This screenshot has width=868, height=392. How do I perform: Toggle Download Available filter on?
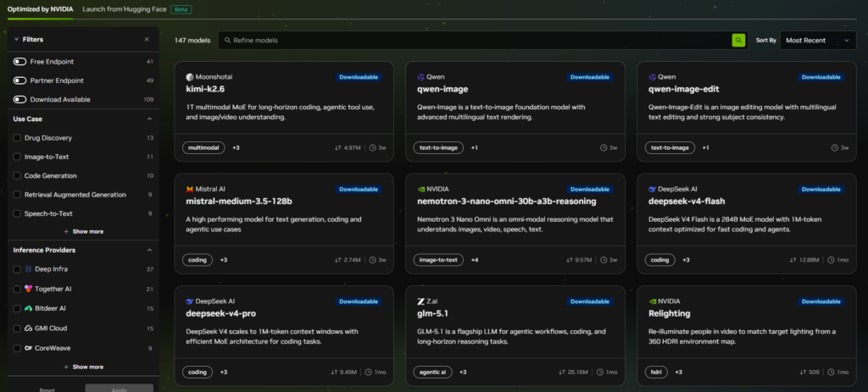[20, 100]
